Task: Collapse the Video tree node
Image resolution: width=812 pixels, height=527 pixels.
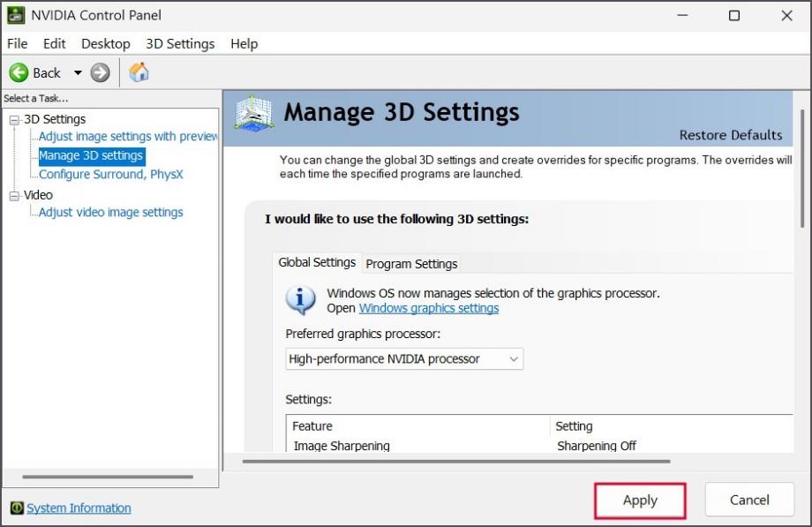Action: (14, 196)
